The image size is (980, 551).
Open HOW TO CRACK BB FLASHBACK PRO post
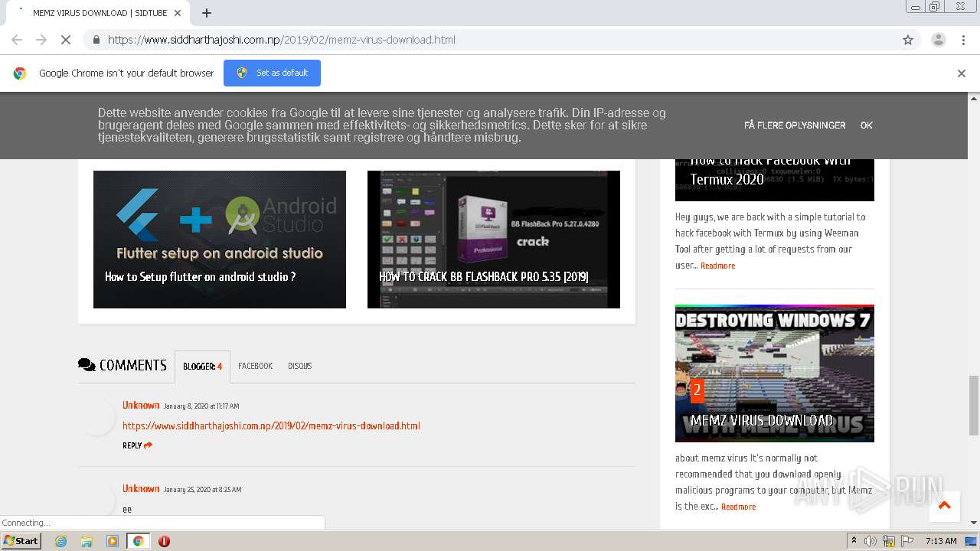tap(494, 240)
